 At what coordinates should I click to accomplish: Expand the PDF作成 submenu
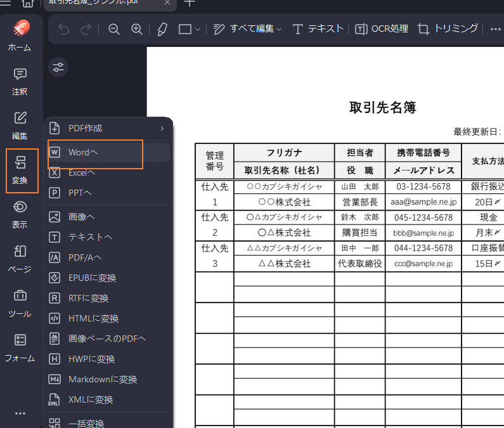coord(109,128)
